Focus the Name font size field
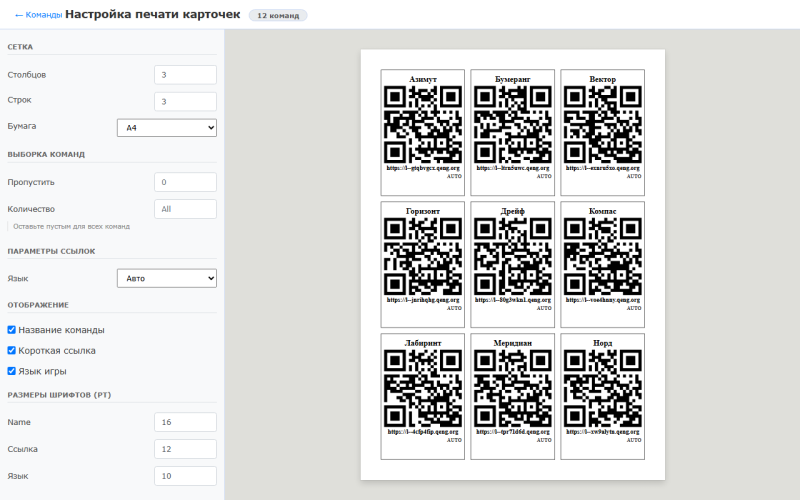This screenshot has height=500, width=800. click(185, 422)
